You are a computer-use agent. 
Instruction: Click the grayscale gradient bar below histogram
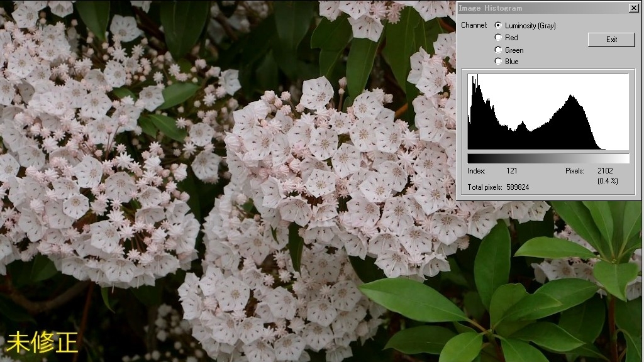pyautogui.click(x=548, y=158)
